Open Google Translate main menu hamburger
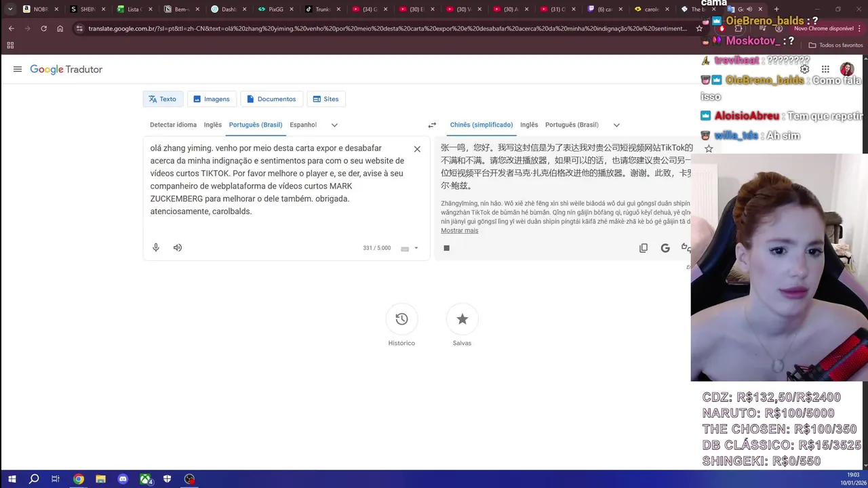Screen dimensions: 868x488 (x=18, y=69)
